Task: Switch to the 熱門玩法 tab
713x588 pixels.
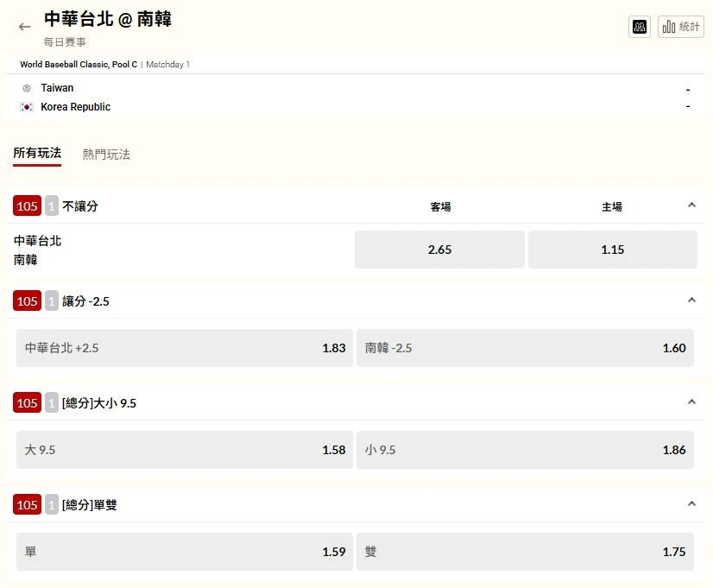Action: click(x=105, y=154)
